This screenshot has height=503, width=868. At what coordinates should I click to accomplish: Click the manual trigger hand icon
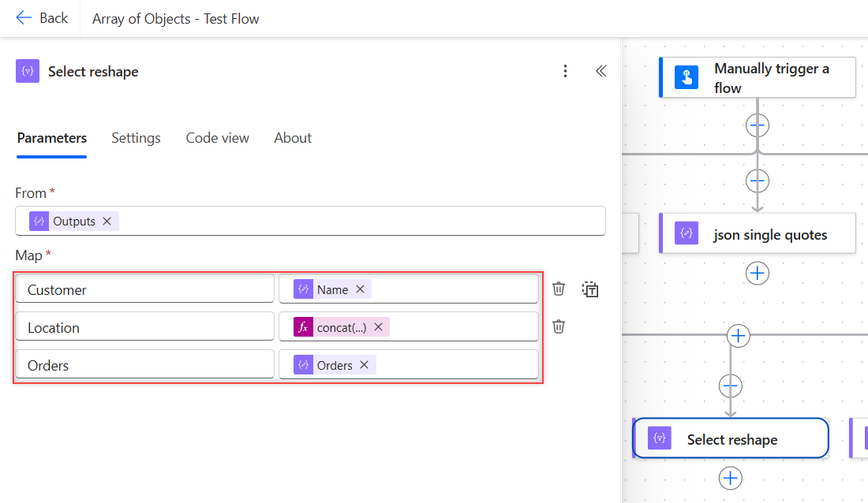tap(687, 77)
